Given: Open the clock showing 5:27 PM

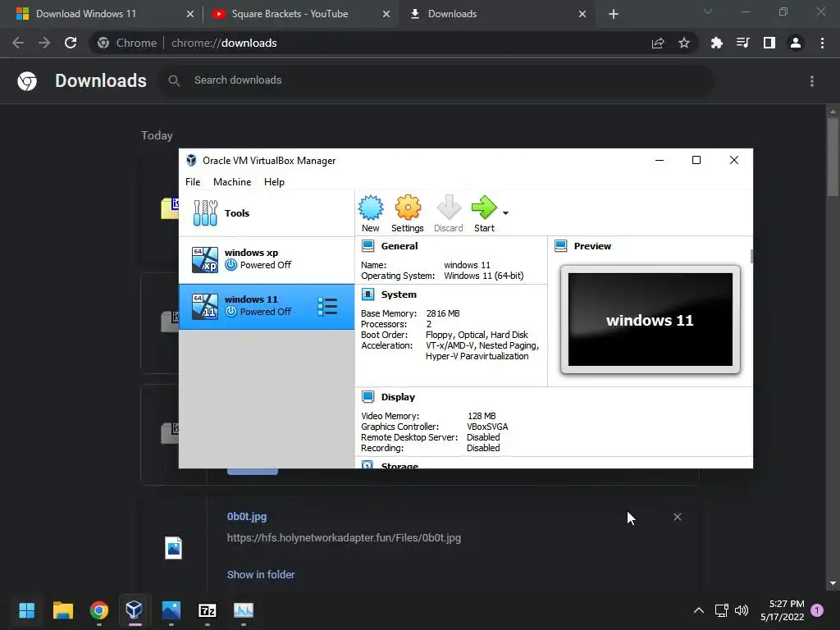Looking at the screenshot, I should point(782,610).
